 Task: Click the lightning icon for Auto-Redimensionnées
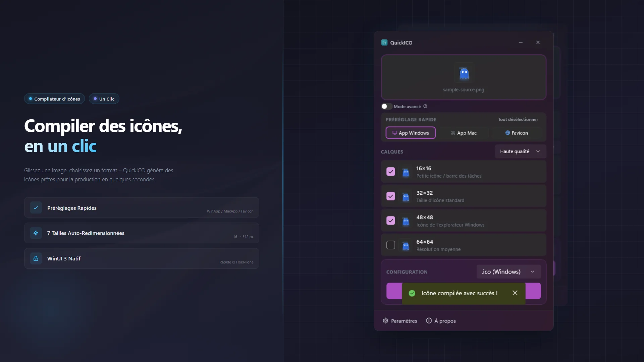36,233
